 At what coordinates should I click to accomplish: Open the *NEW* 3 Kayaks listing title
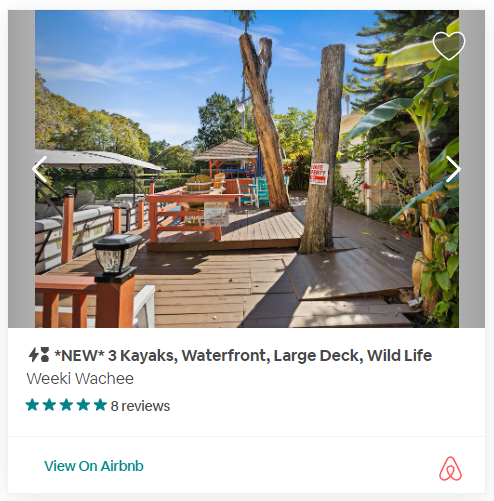click(243, 355)
